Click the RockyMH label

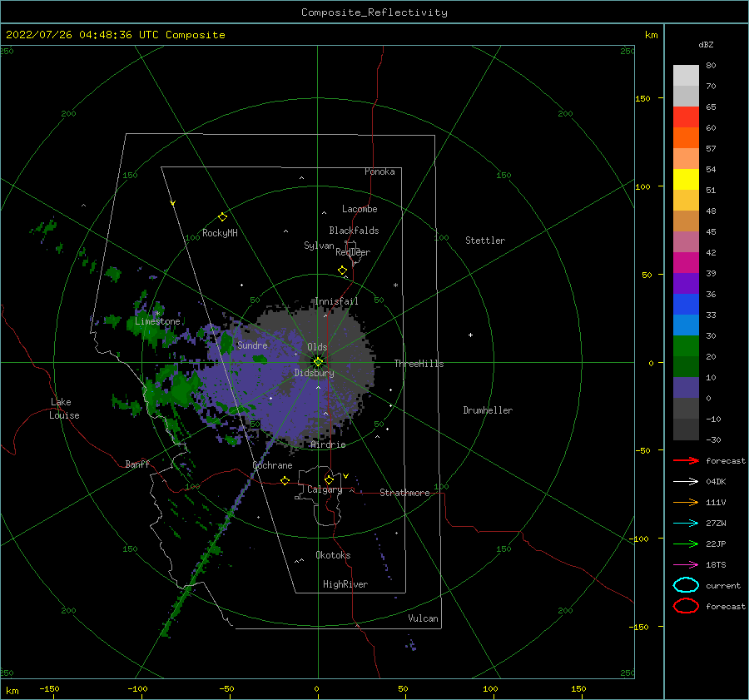point(220,233)
